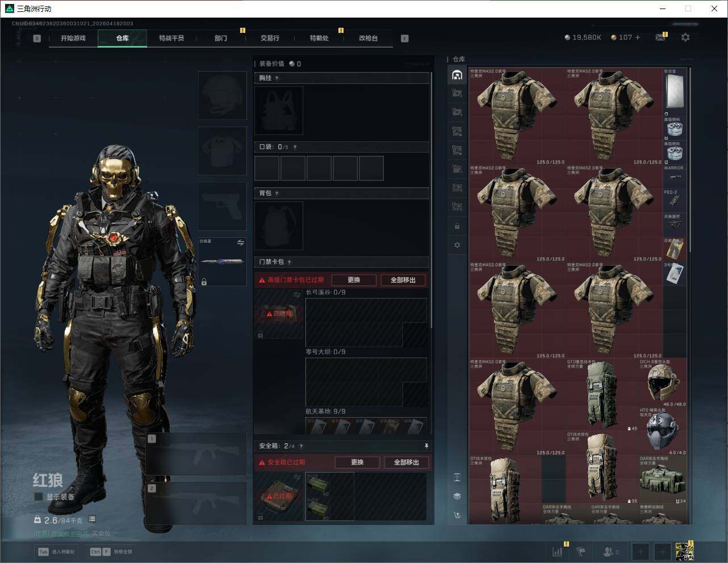Click the pin icon on the 安全箱 header
Screen dimensions: 728x563
426,446
